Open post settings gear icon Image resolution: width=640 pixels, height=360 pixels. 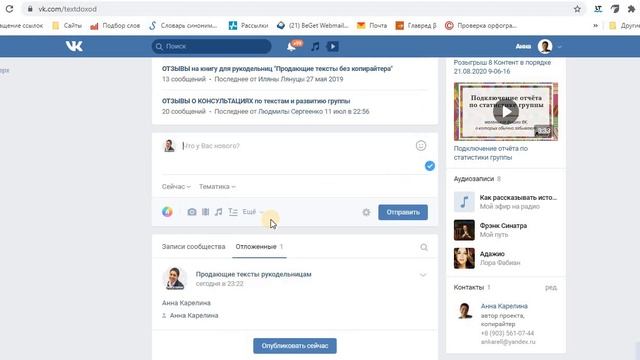tap(366, 212)
